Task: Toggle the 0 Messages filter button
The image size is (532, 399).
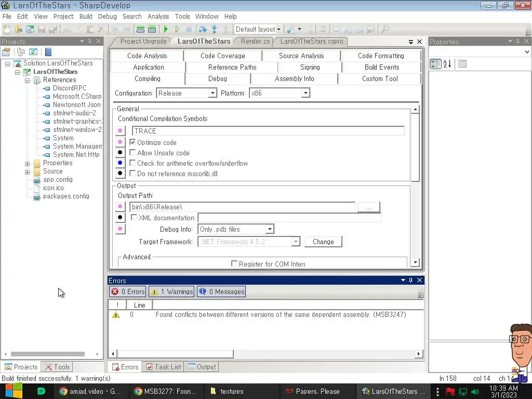Action: (221, 291)
